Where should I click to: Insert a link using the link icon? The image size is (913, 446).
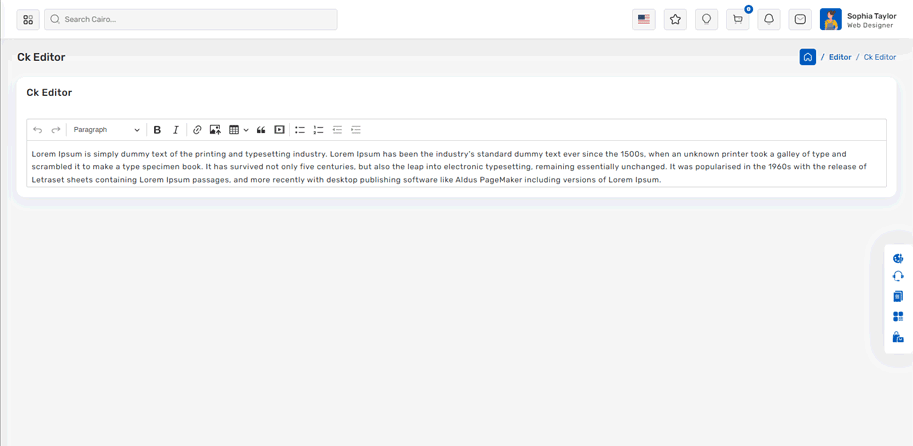tap(197, 130)
